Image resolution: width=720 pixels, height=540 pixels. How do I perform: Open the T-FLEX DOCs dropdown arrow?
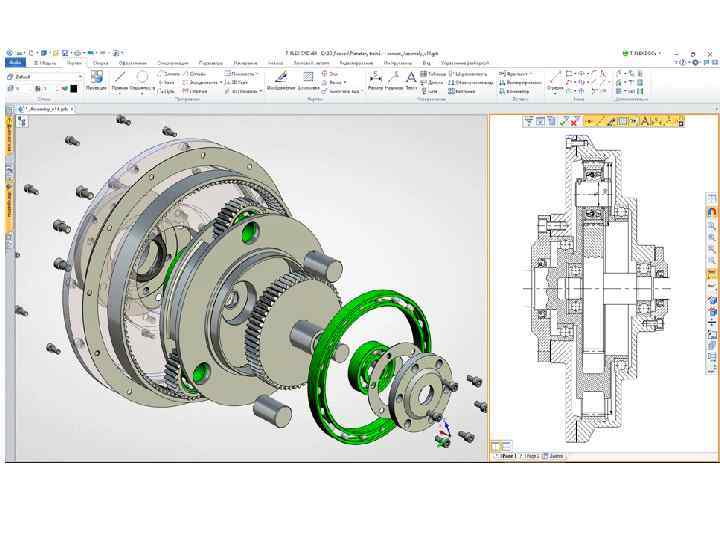click(660, 53)
